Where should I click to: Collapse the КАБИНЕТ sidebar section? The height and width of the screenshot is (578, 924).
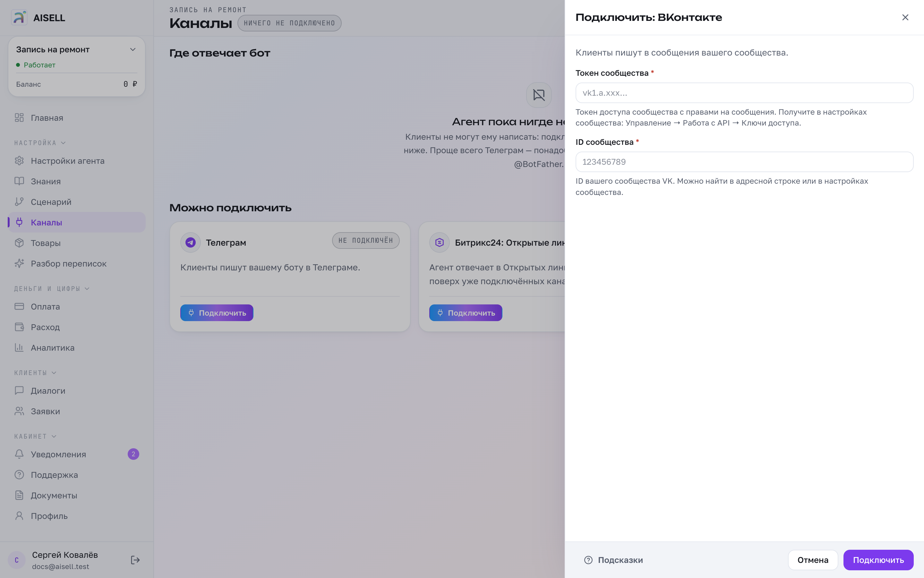[x=36, y=436]
